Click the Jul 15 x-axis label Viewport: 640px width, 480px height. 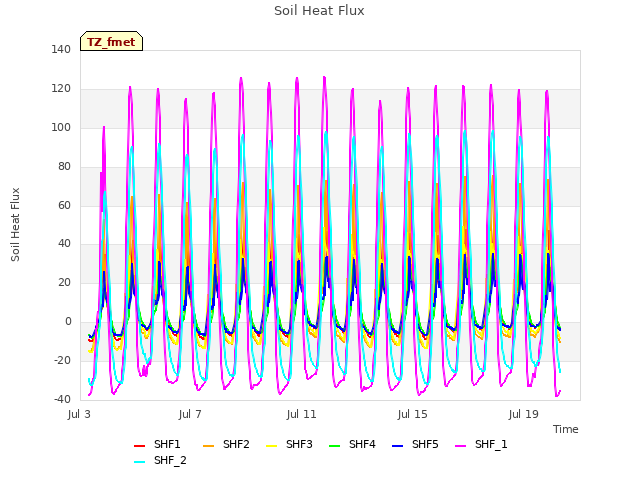pyautogui.click(x=413, y=414)
